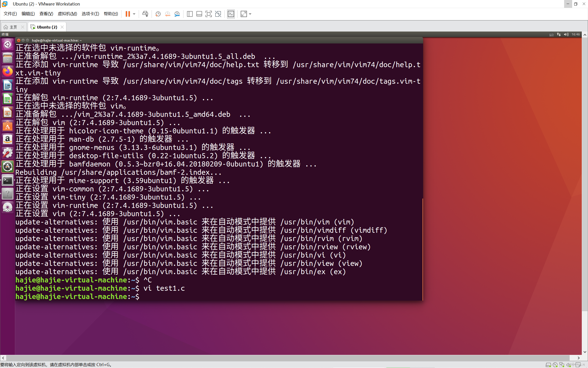Click the terminal title hajie@hajie-virtual-machine: ~
The width and height of the screenshot is (588, 368).
point(57,40)
